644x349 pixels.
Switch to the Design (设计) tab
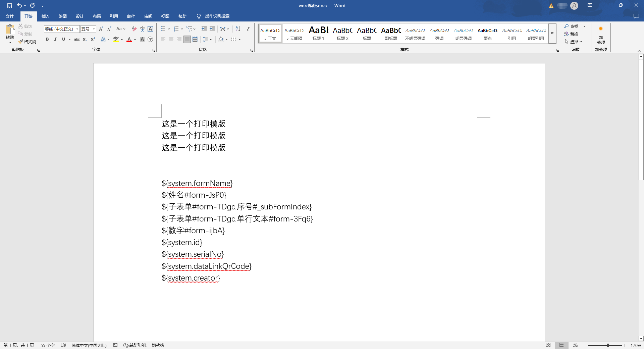coord(79,16)
